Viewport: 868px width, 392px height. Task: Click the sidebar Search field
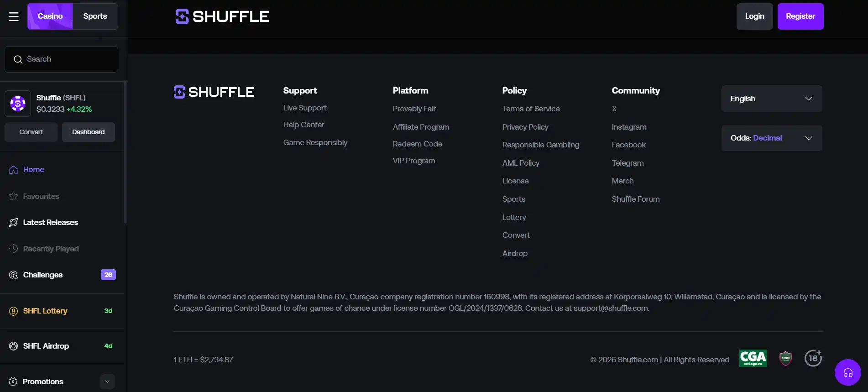click(x=61, y=59)
